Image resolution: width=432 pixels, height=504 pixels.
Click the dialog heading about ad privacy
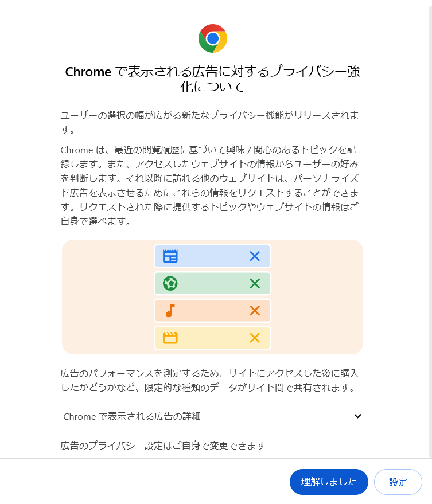(213, 79)
